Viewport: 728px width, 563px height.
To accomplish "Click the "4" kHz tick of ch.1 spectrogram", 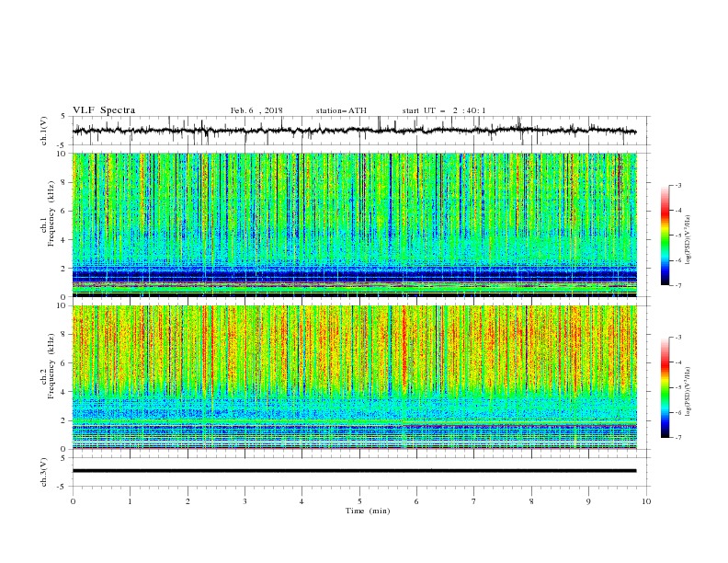I will click(64, 240).
